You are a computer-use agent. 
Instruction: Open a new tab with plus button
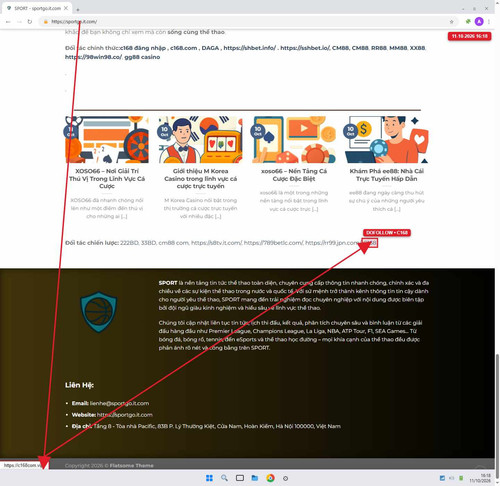78,9
